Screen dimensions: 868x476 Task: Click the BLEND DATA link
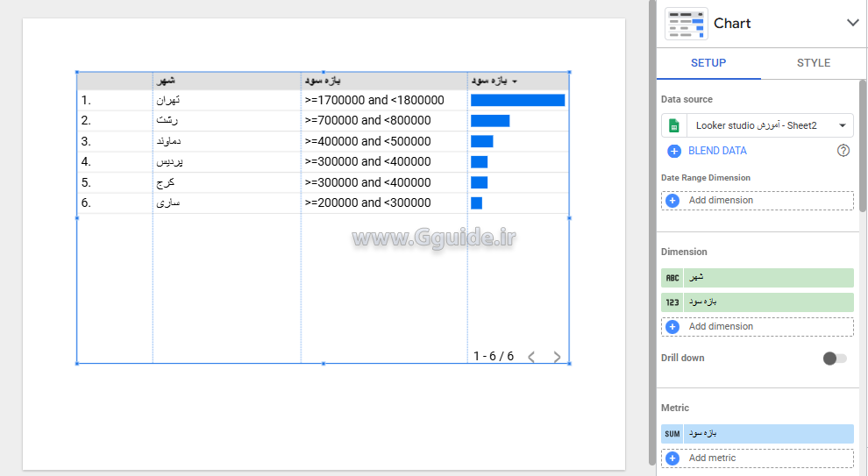click(717, 151)
